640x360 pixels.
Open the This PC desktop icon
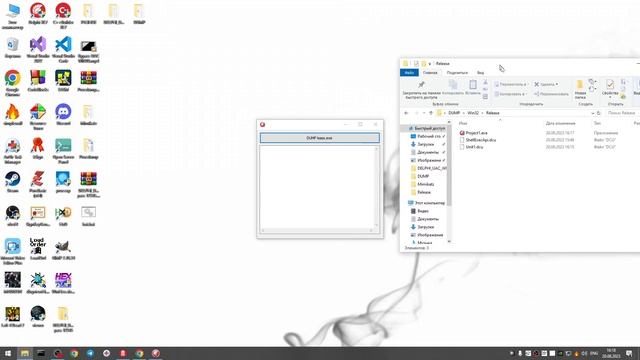tap(13, 15)
